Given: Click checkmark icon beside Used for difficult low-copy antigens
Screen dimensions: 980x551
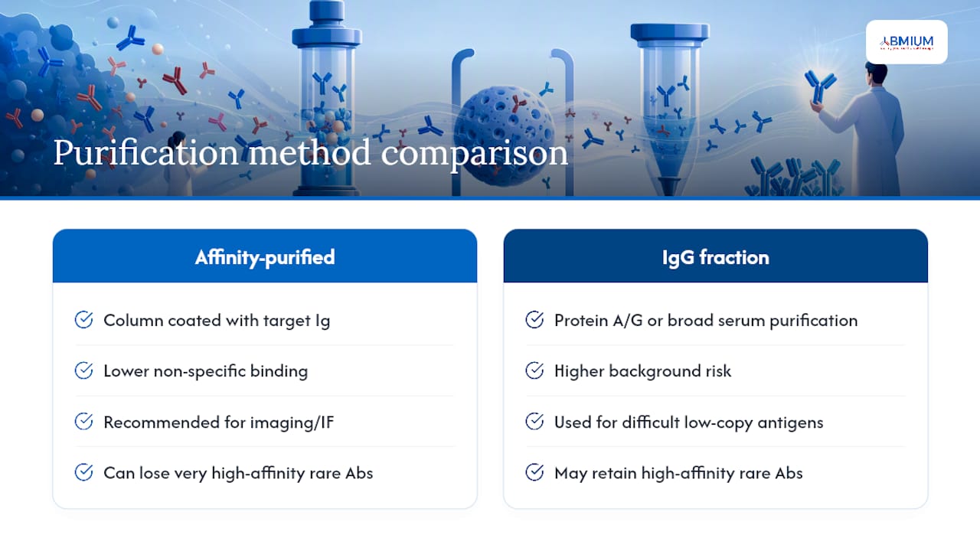Looking at the screenshot, I should [534, 422].
